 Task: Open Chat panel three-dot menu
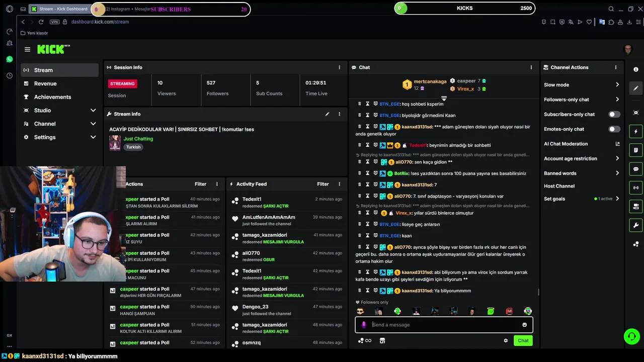(531, 67)
